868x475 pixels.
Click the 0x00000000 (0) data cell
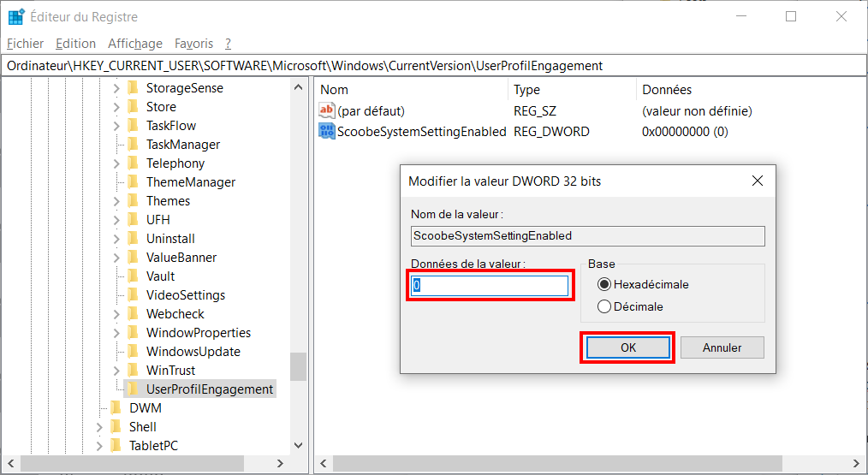(685, 132)
